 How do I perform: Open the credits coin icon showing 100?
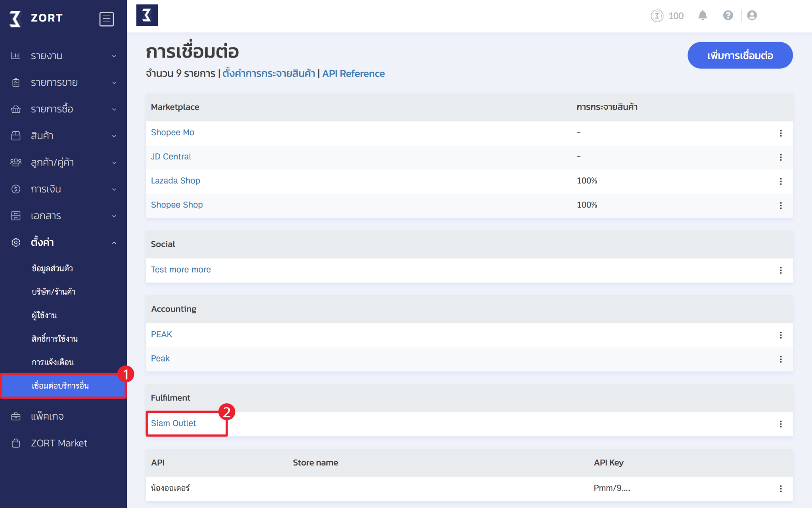[657, 16]
